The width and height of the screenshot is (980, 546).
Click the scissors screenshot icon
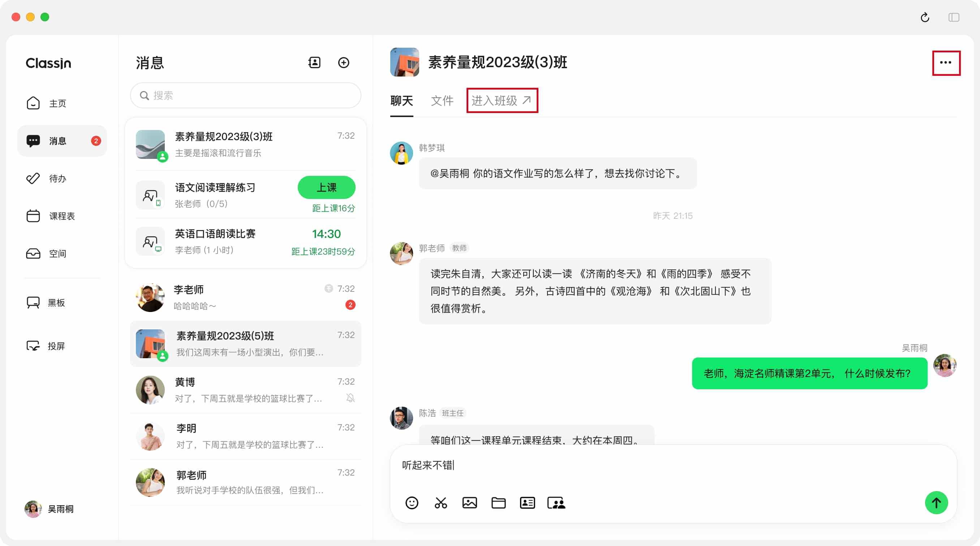tap(440, 503)
